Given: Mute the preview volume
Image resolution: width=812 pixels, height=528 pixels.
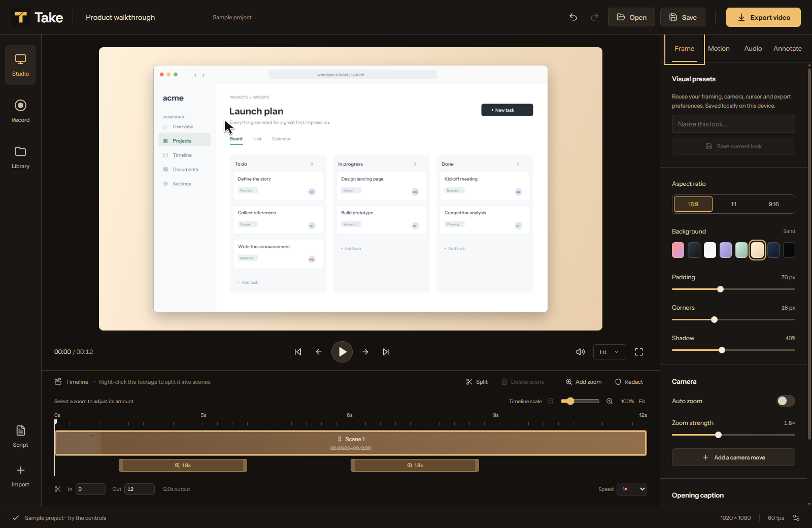Looking at the screenshot, I should click(581, 352).
